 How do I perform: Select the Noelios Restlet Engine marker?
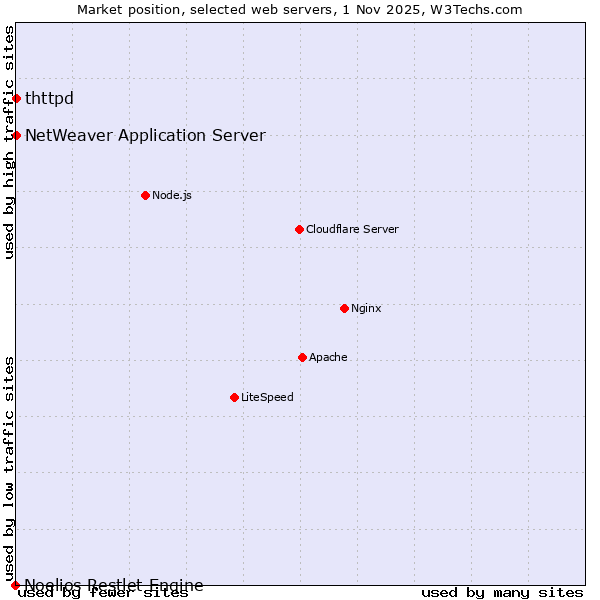pos(15,585)
